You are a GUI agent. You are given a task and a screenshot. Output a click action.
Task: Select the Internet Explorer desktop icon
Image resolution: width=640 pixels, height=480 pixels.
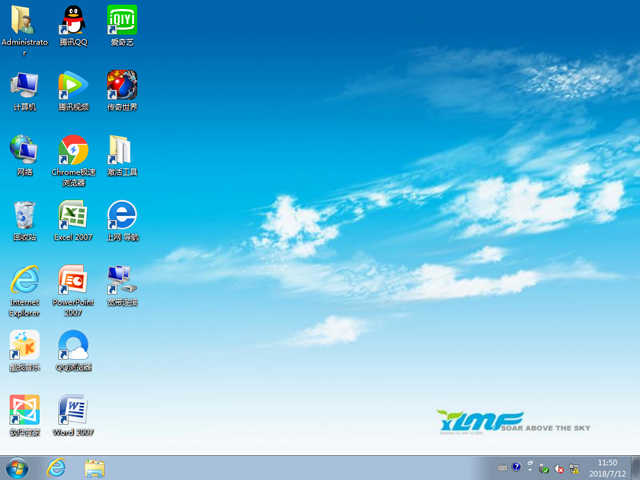coord(24,282)
